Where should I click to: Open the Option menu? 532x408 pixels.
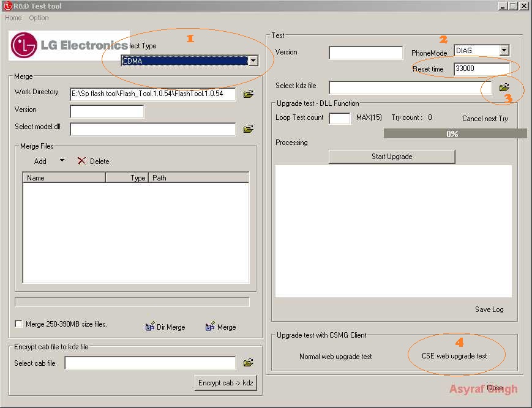[39, 18]
